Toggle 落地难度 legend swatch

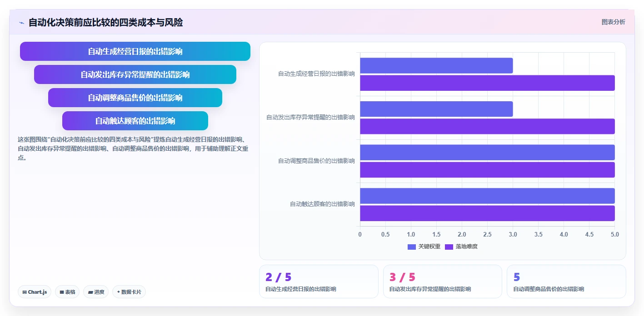click(x=449, y=247)
